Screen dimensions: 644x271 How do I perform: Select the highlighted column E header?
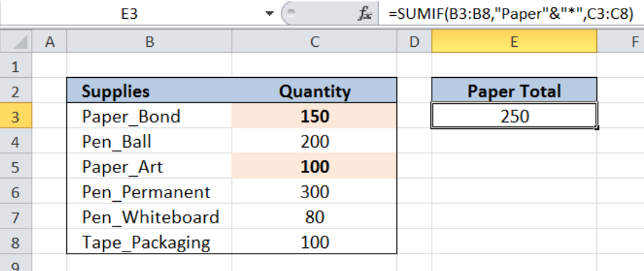coord(514,42)
